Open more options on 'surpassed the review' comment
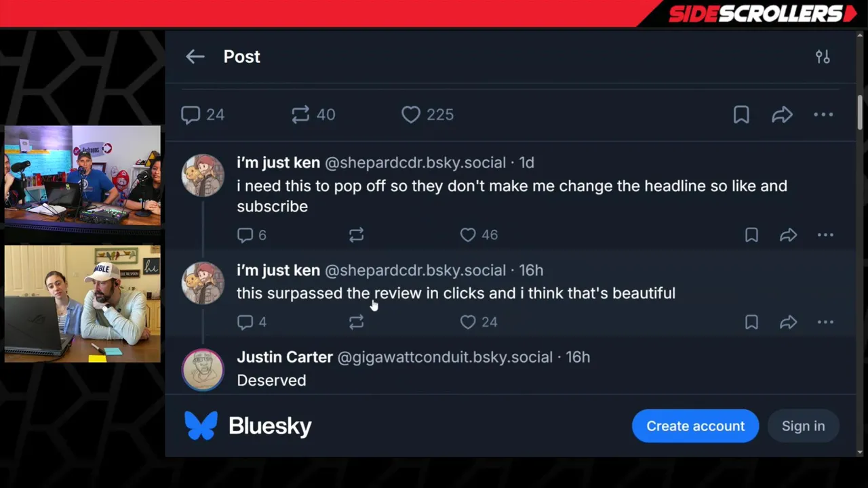 click(x=825, y=322)
